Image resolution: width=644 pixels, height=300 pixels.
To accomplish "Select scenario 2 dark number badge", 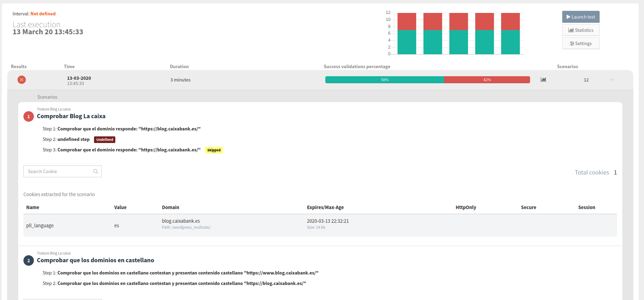I will 29,260.
